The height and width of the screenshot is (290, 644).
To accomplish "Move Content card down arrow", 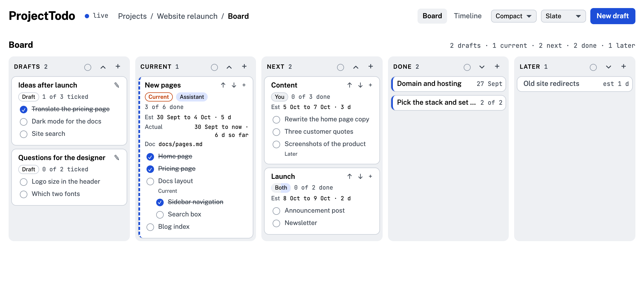I will coord(360,85).
